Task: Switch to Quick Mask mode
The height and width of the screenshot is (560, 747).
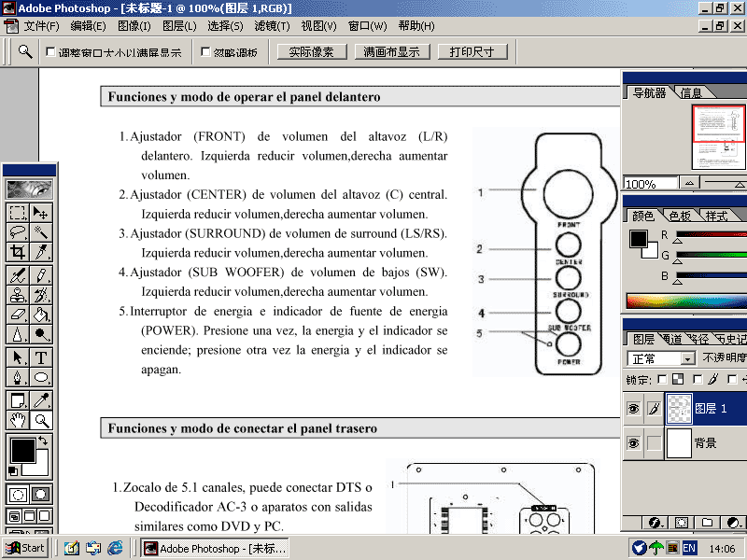Action: coord(41,495)
